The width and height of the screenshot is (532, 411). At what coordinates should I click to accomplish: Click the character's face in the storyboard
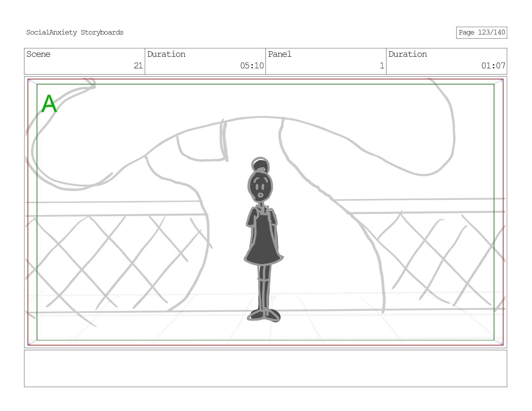click(260, 187)
